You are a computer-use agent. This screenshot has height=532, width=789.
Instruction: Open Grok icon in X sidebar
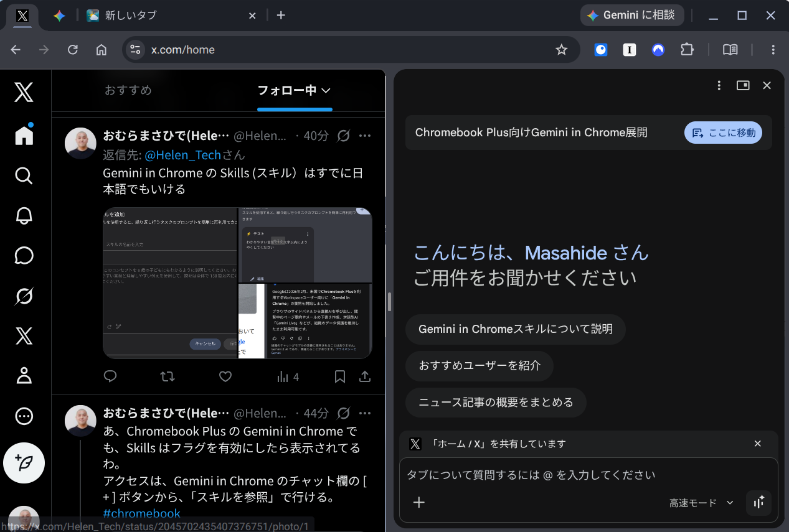pos(24,297)
